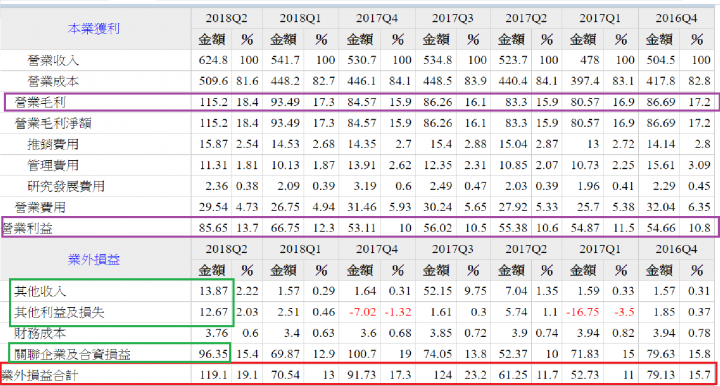The width and height of the screenshot is (720, 386).
Task: Click the red value -7.02
Action: (363, 312)
